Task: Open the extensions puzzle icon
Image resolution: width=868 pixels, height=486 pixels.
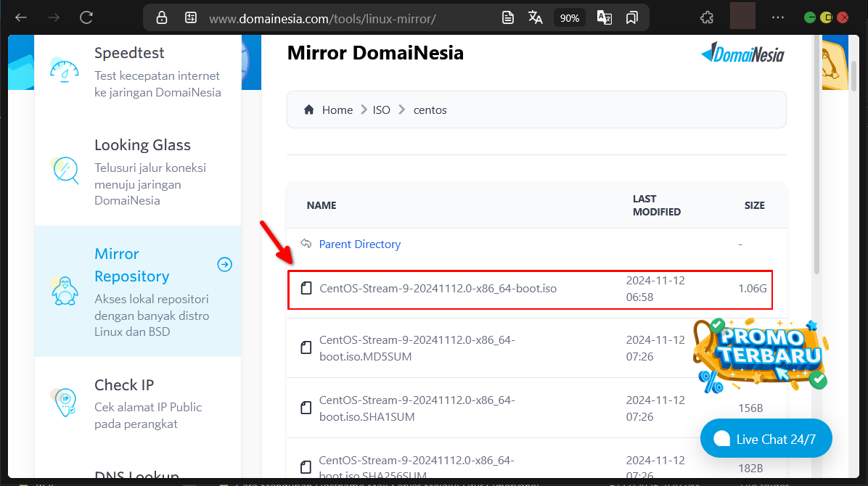Action: [707, 17]
